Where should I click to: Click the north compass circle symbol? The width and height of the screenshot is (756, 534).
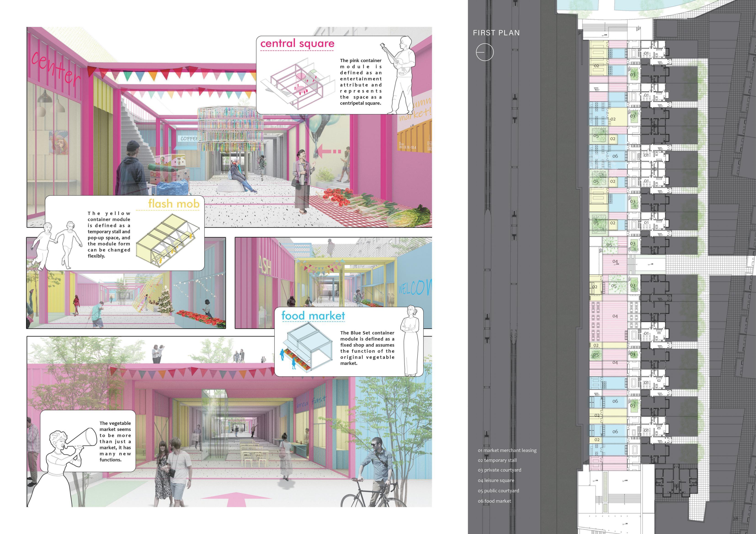pos(485,52)
